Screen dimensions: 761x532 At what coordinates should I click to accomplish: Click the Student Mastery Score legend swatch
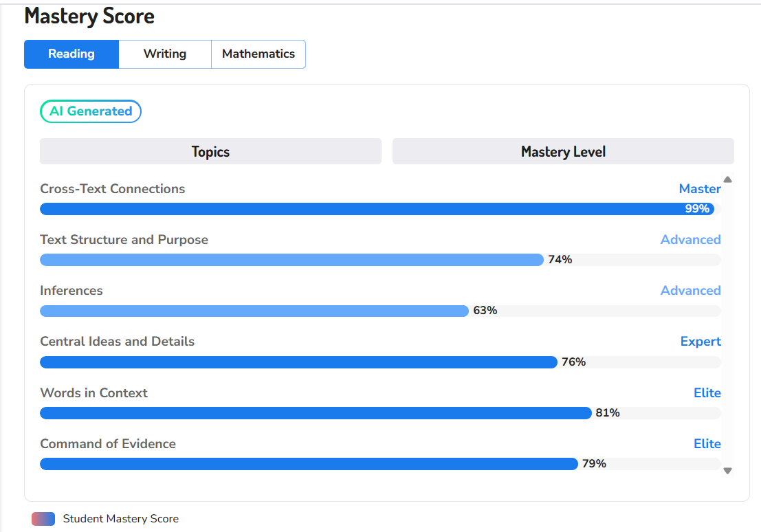43,519
